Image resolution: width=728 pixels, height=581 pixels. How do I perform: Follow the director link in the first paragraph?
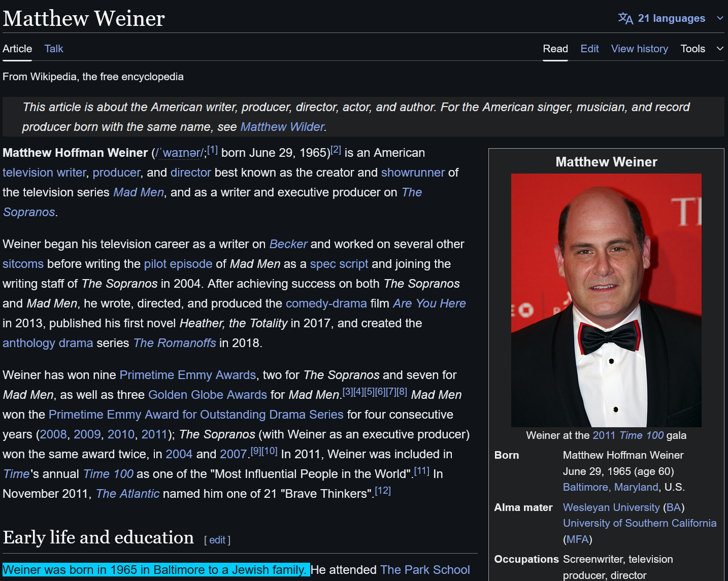click(x=190, y=173)
